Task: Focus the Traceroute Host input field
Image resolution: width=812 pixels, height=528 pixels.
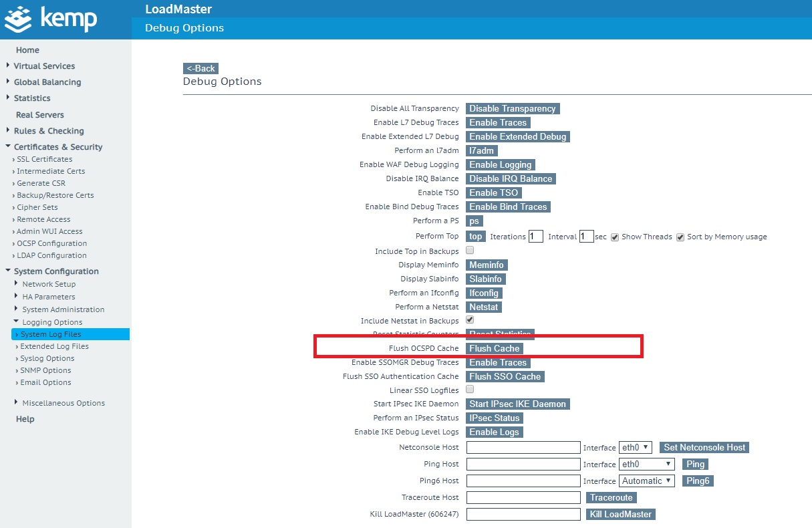Action: click(523, 497)
